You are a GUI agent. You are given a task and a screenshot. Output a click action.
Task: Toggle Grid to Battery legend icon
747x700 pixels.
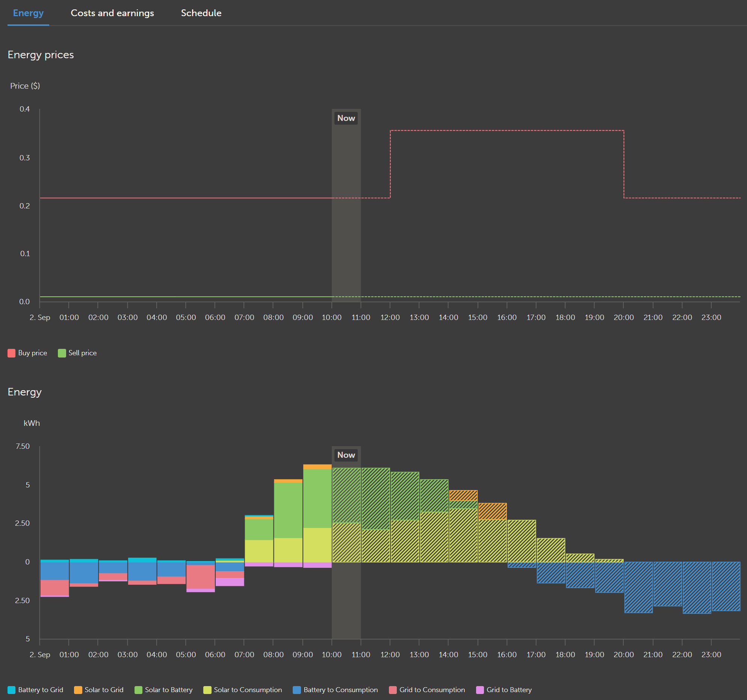(480, 690)
